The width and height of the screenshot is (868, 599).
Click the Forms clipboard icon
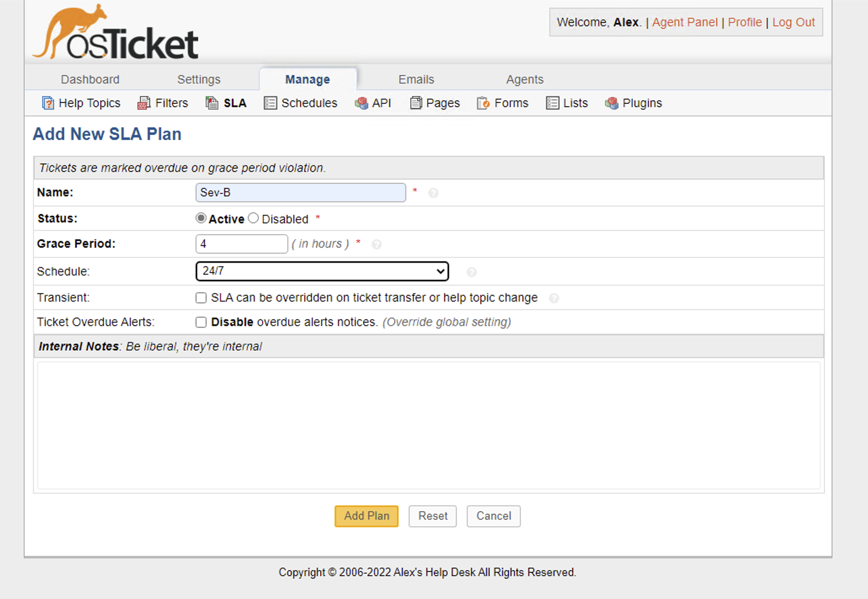[x=483, y=103]
